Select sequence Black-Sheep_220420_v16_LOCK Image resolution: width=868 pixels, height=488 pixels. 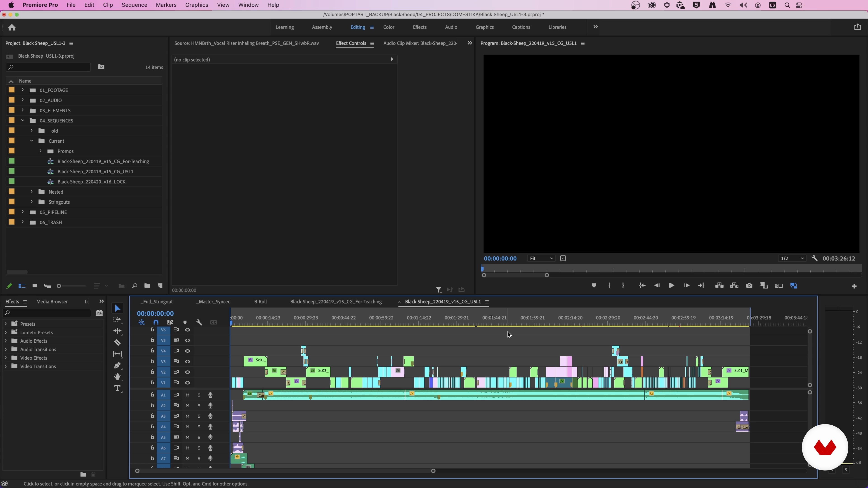point(91,181)
